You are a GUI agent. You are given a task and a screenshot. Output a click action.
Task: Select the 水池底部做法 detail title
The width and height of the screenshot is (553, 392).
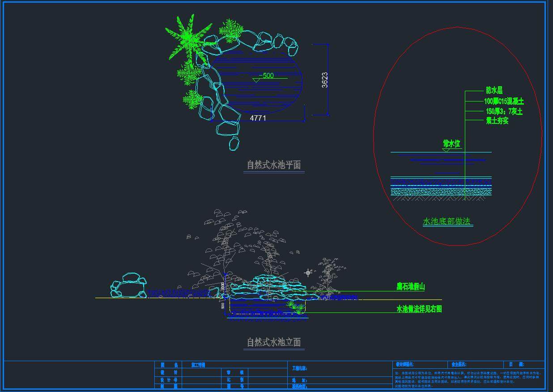[x=447, y=221]
